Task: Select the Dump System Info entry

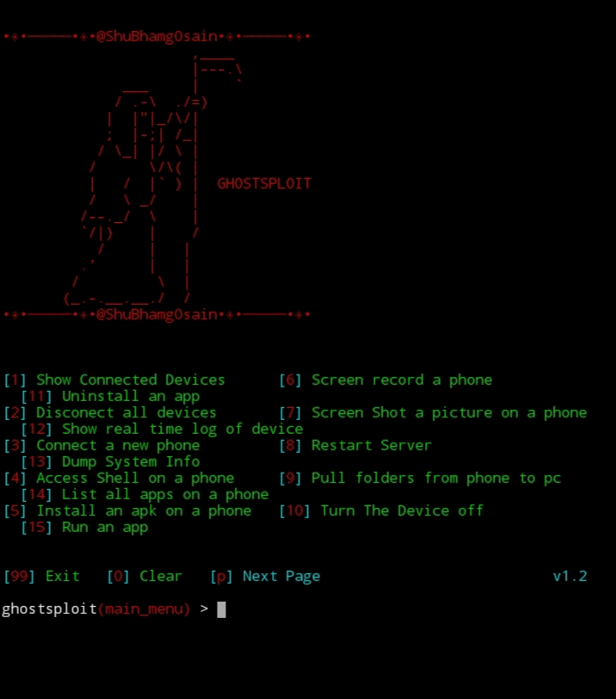Action: 110,461
